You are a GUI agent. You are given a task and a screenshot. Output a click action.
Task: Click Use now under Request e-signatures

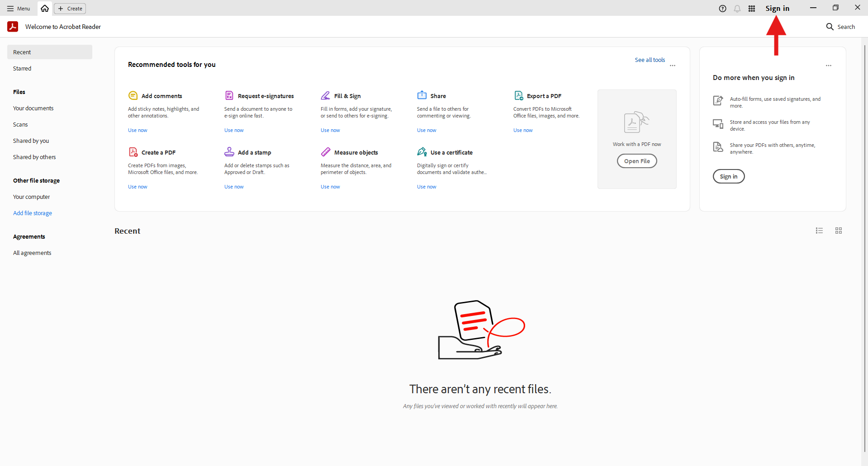click(x=234, y=130)
